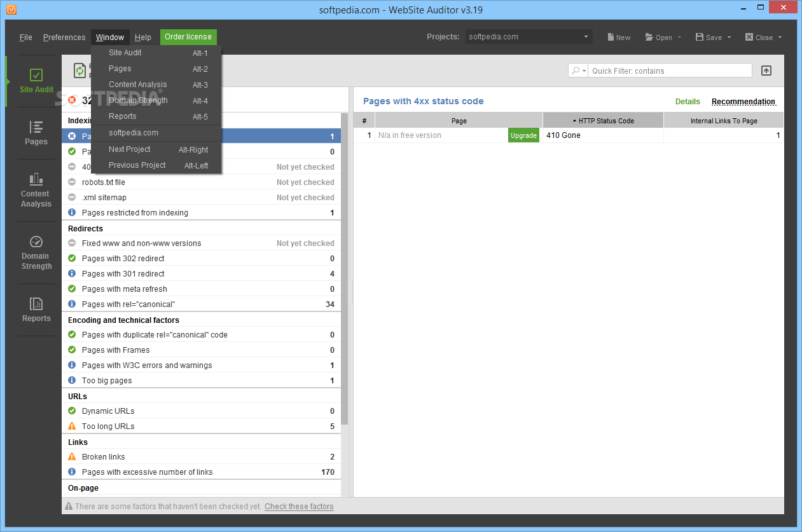This screenshot has height=532, width=802.
Task: Select Pages with meta refresh
Action: pos(202,289)
